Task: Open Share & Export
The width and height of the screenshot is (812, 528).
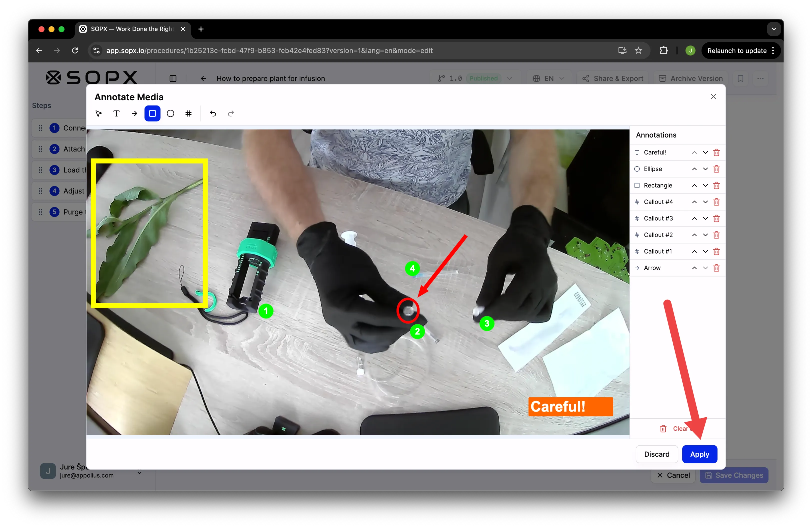Action: point(613,78)
